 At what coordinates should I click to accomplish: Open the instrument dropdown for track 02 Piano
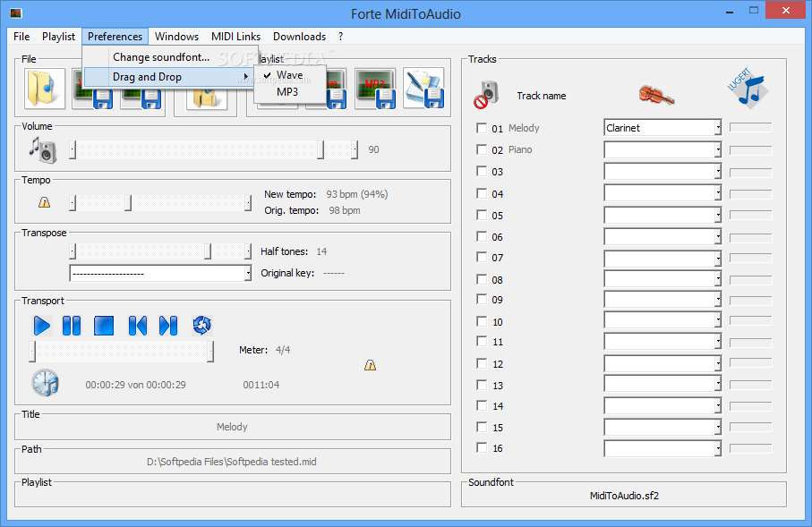(x=718, y=149)
